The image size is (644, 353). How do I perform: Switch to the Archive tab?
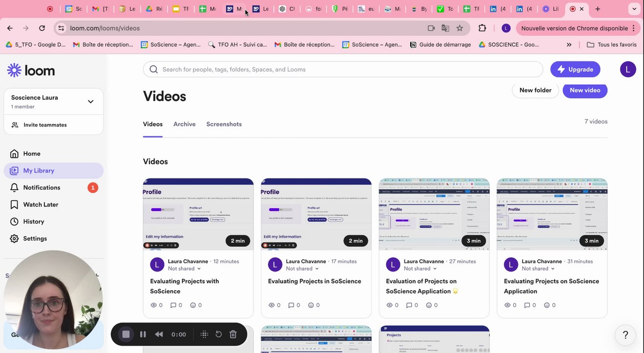pos(184,125)
